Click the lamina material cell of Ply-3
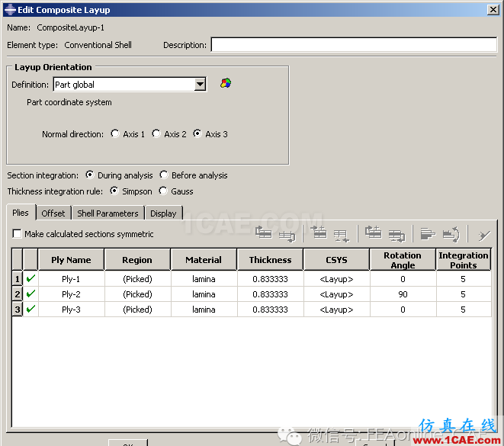The height and width of the screenshot is (446, 504). 204,310
